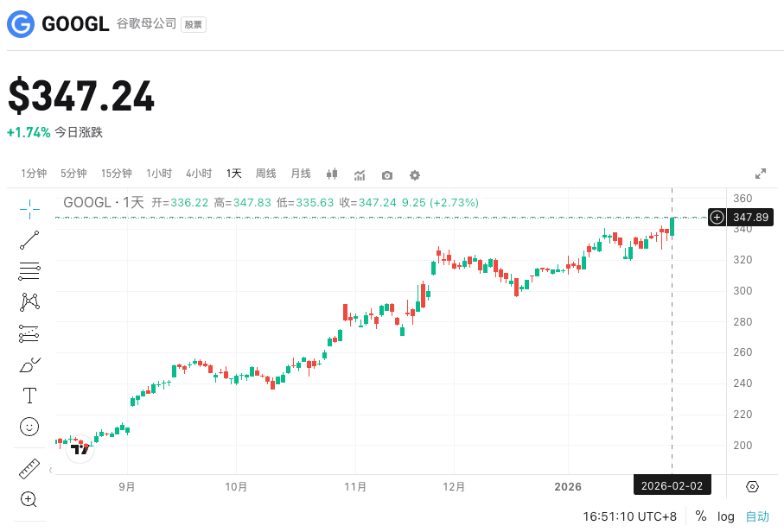Select the text annotation tool
Viewport: 784px width, 532px height.
[29, 396]
